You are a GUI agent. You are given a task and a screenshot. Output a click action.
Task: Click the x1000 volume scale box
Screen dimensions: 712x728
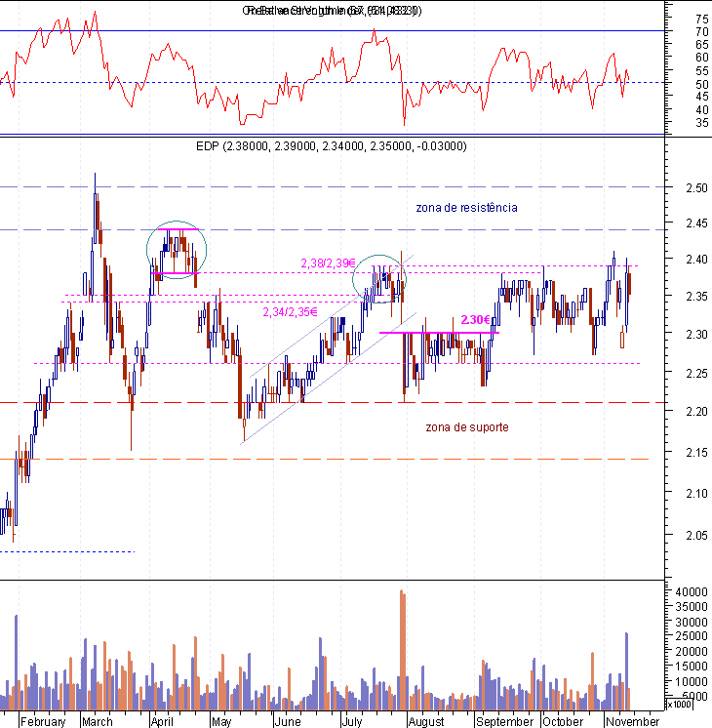(679, 704)
